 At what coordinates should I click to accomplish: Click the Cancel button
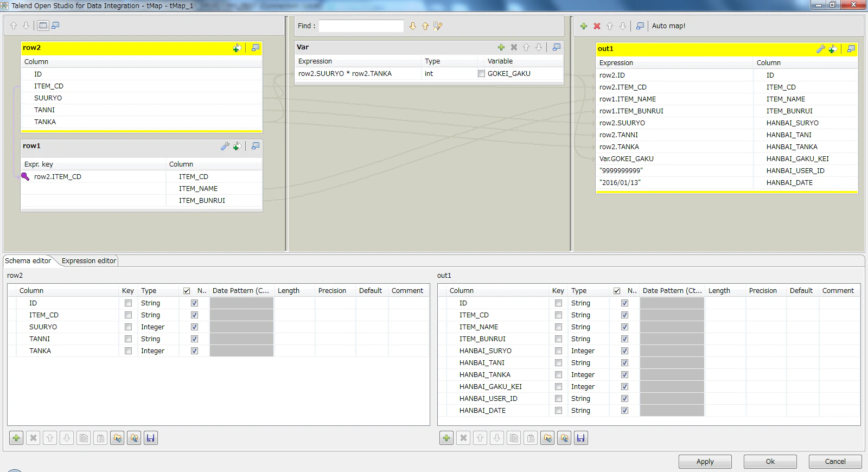tap(835, 462)
